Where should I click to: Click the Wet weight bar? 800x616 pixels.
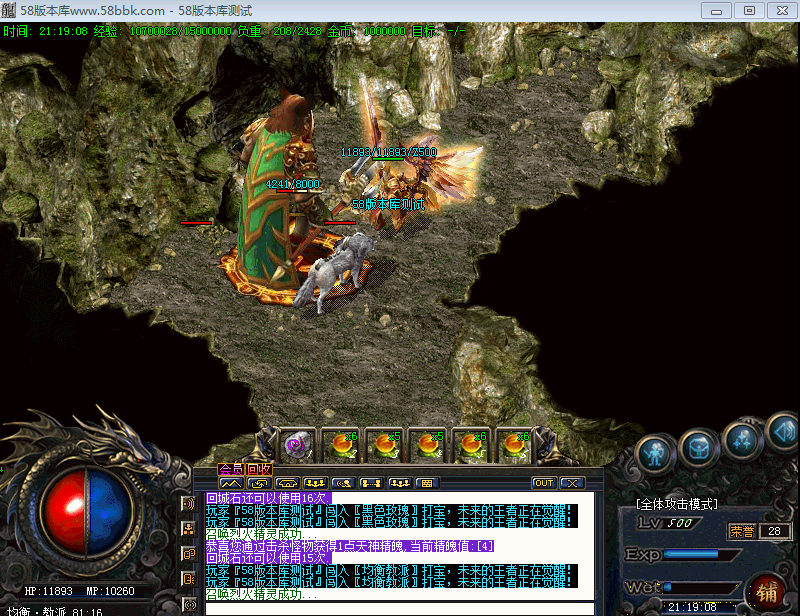pos(702,587)
